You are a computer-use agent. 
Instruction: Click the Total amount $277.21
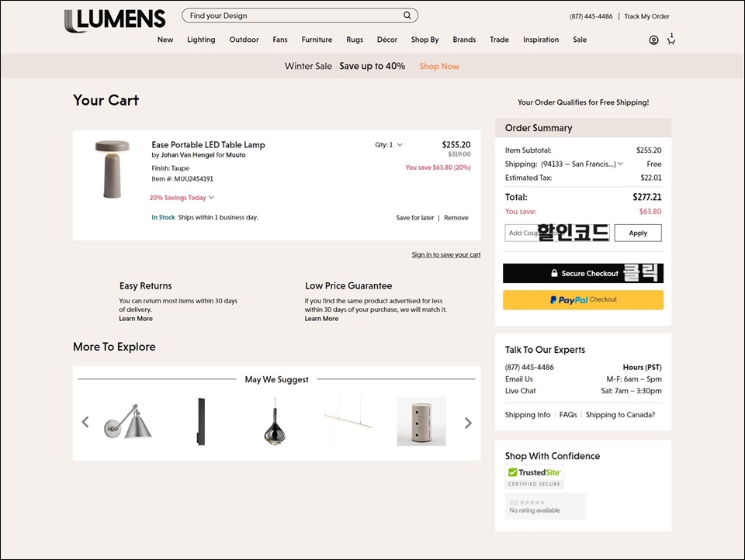[x=646, y=197]
